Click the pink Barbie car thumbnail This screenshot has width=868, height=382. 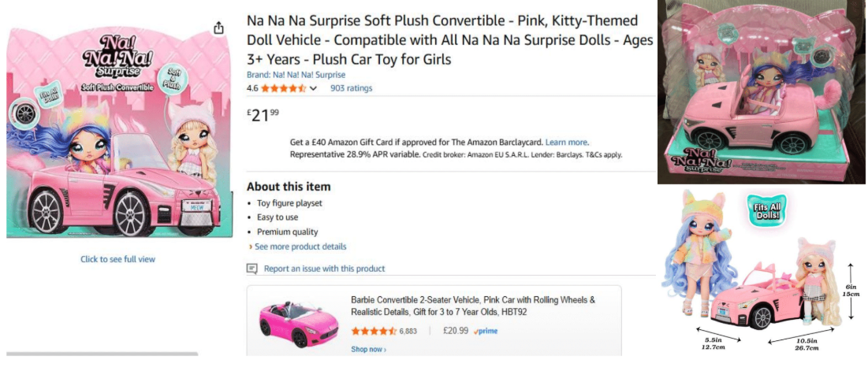(293, 324)
